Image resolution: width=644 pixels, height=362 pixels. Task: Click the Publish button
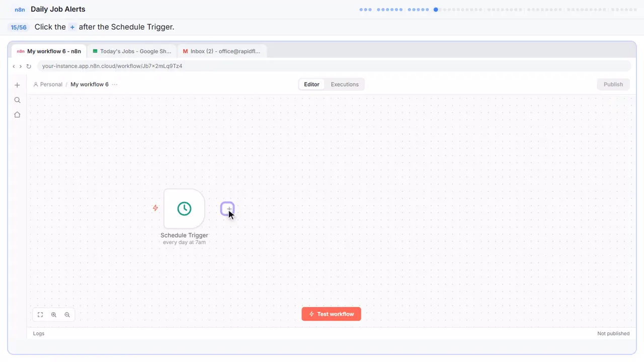[x=613, y=84]
